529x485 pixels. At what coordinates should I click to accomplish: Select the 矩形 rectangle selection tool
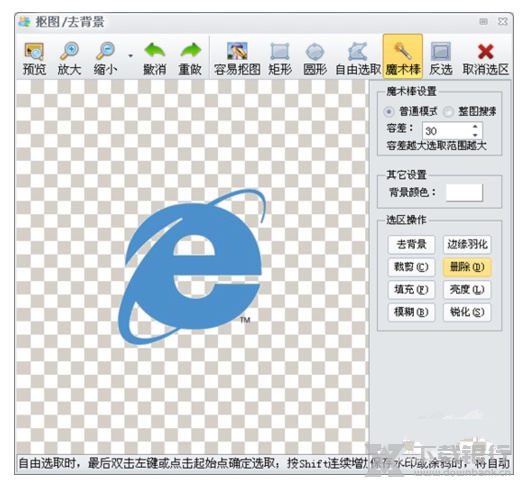pyautogui.click(x=280, y=59)
